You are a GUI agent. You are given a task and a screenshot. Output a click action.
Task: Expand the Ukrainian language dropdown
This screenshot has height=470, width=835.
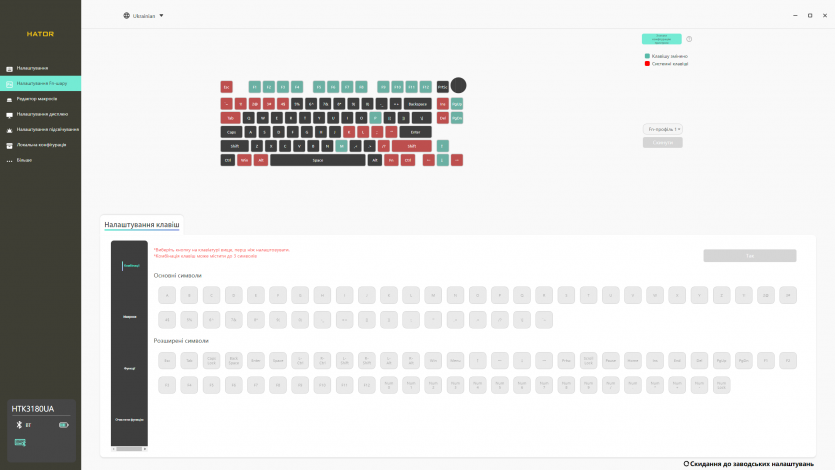click(161, 16)
